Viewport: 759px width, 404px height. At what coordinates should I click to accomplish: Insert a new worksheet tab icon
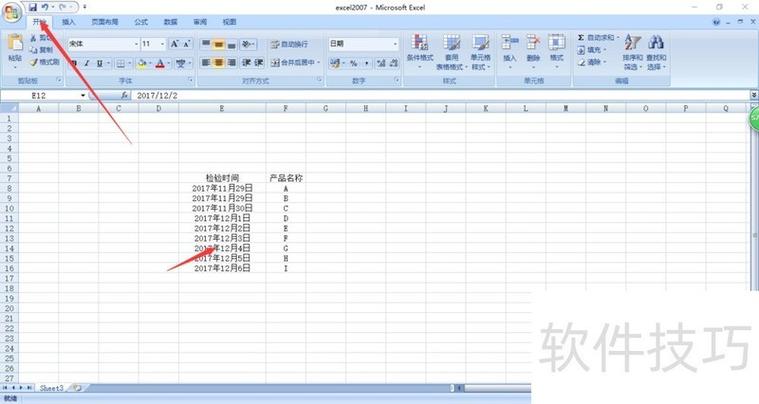pos(76,388)
